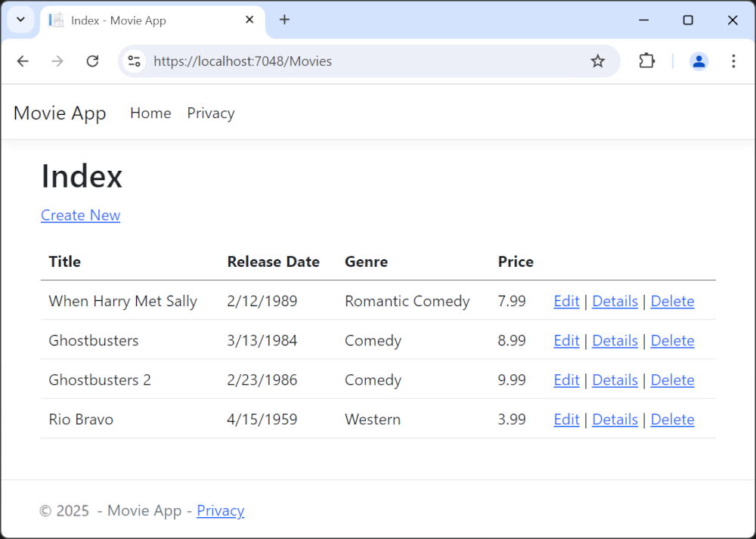Image resolution: width=756 pixels, height=539 pixels.
Task: Open the tab search chevron dropdown
Action: coord(20,19)
